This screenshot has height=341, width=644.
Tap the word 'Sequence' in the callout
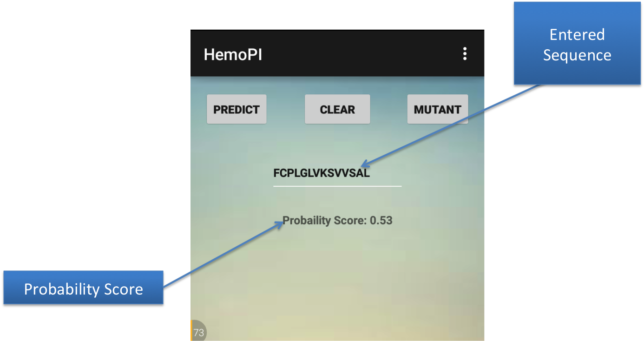click(577, 55)
